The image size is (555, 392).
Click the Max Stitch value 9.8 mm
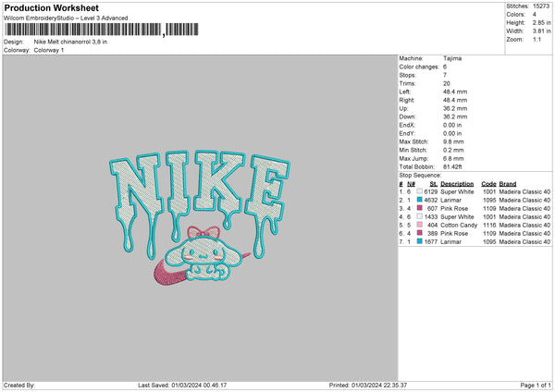coord(453,141)
